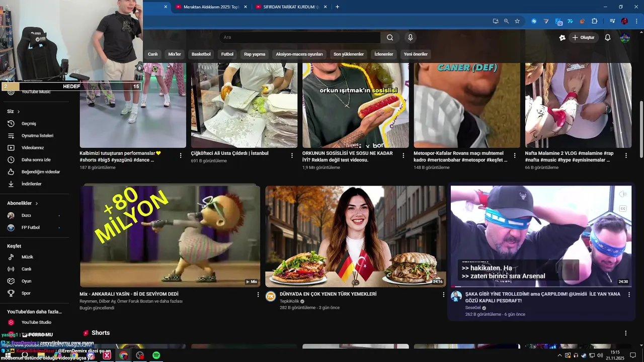The image size is (644, 362).
Task: Click the Oluştur create button
Action: (583, 38)
